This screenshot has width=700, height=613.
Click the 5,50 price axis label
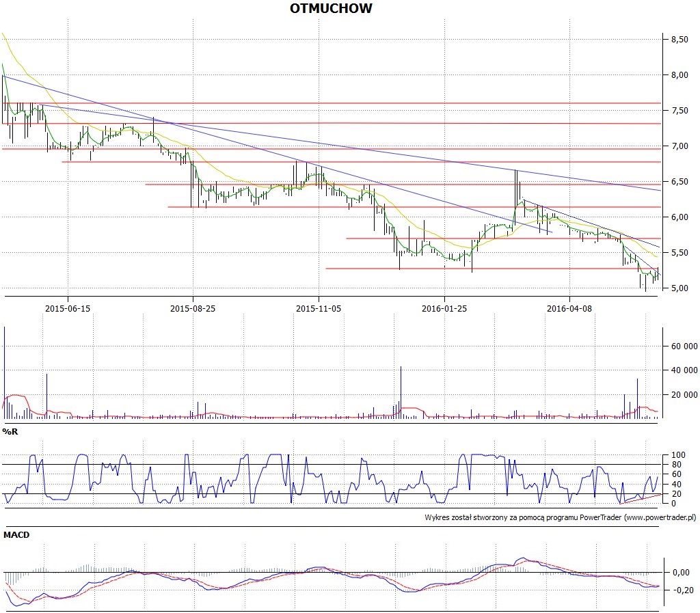[679, 253]
